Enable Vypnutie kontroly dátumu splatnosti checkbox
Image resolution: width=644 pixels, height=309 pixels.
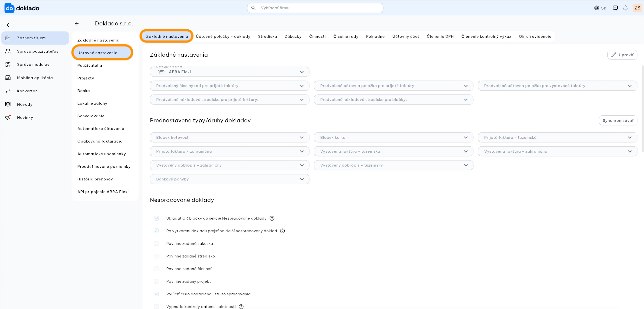coord(156,307)
